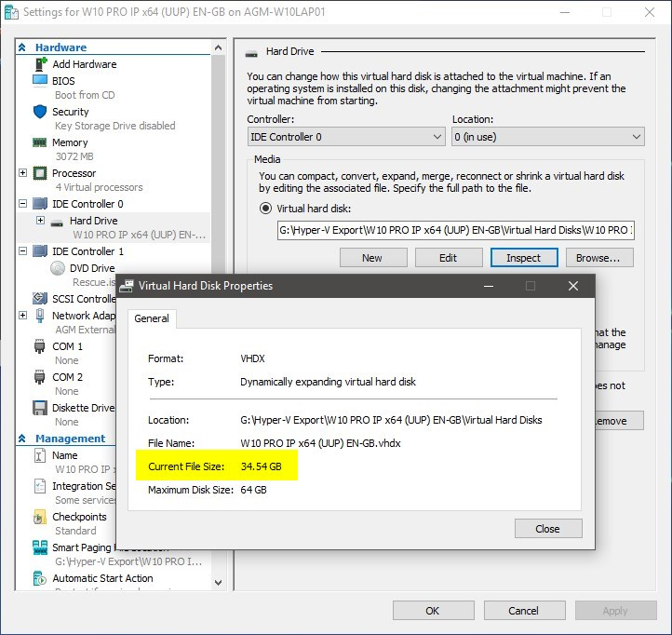Collapse the Management section chevron
672x635 pixels.
22,439
